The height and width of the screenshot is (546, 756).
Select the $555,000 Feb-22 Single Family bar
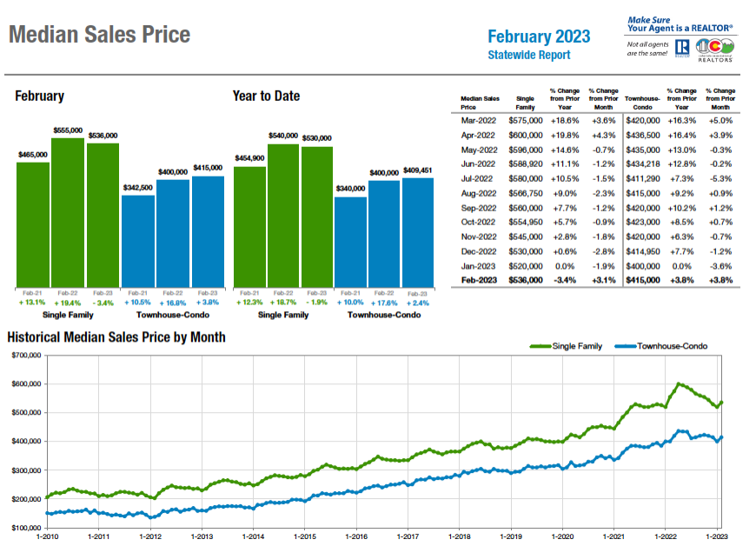68,213
